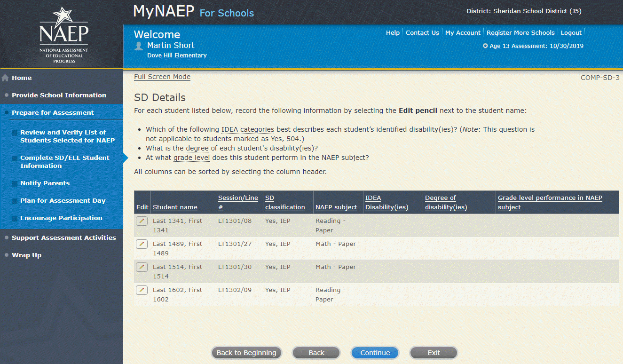Collapse the Prepare for Assessment section
623x364 pixels.
[53, 113]
